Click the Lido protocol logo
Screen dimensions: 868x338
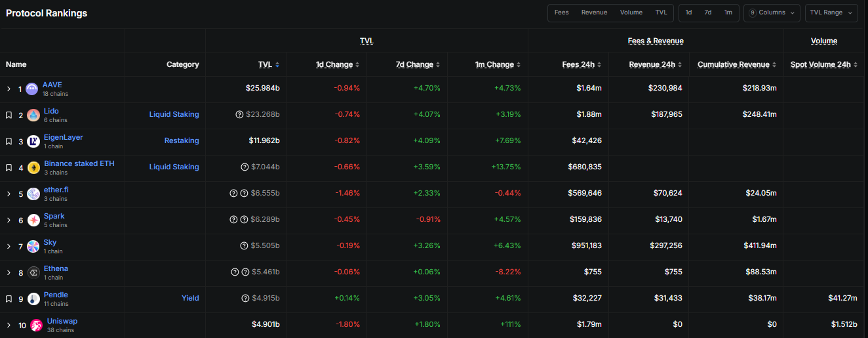coord(33,115)
